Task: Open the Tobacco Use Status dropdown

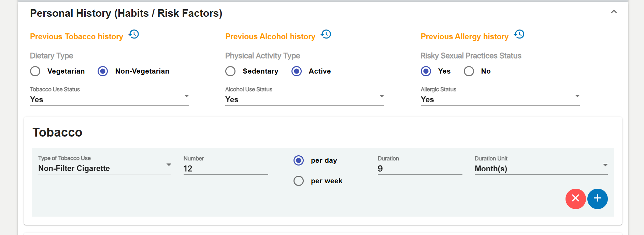Action: 109,99
